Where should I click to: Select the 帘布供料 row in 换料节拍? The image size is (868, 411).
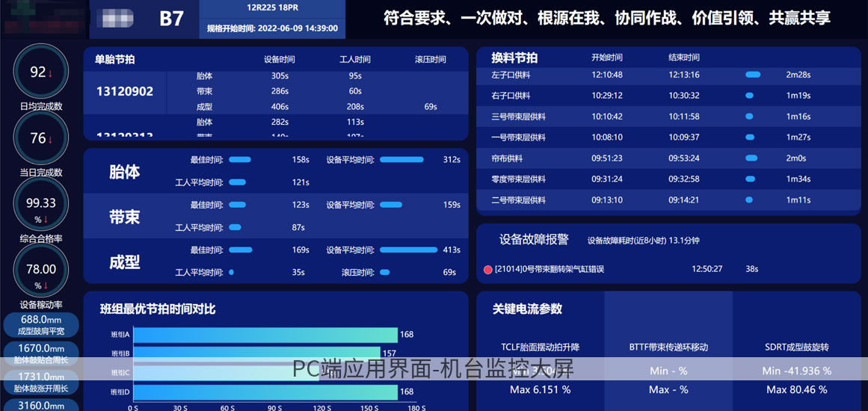pyautogui.click(x=507, y=158)
